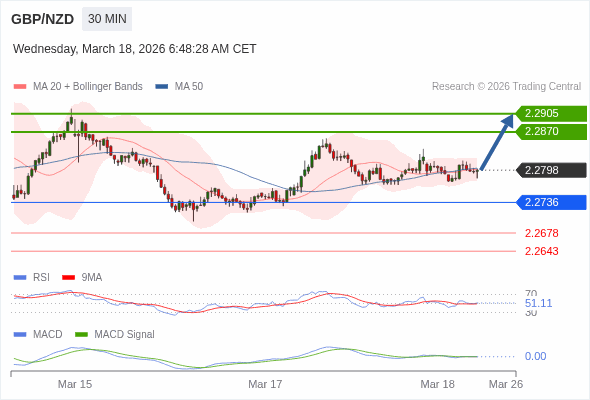Click the 2.2643 support level value
This screenshot has height=400, width=590.
pyautogui.click(x=541, y=251)
